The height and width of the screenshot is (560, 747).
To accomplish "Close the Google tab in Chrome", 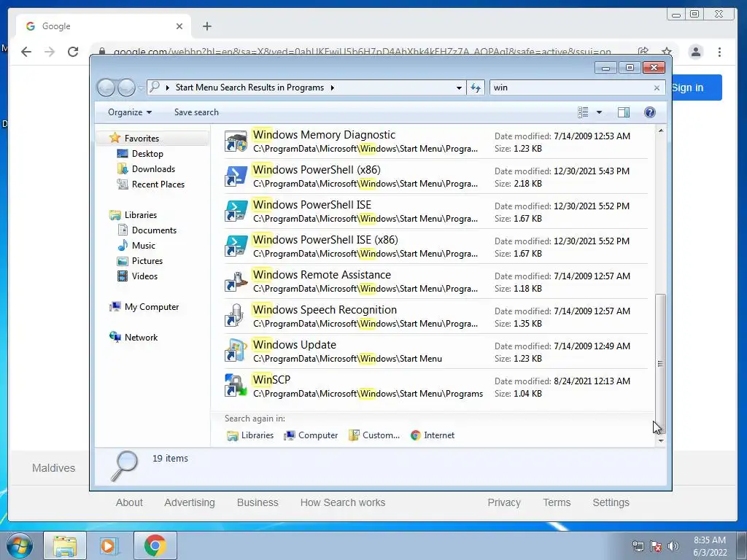I will pos(179,26).
